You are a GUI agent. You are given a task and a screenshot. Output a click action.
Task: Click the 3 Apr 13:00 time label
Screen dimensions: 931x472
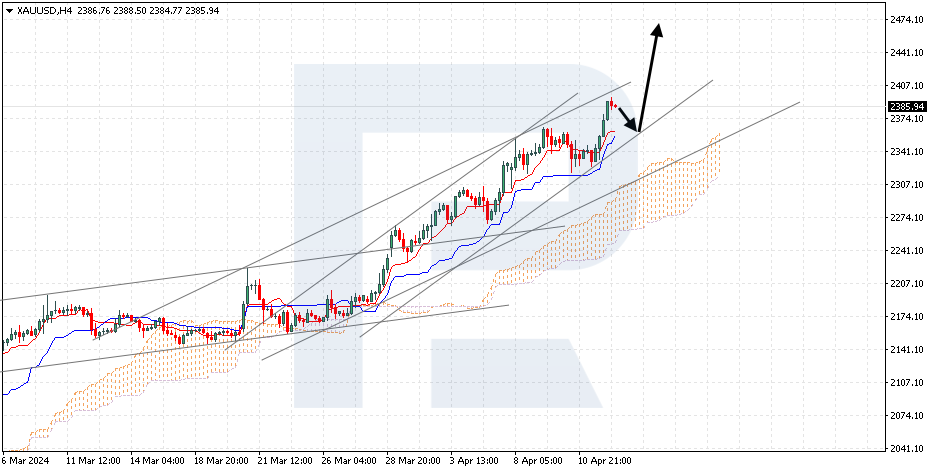(475, 461)
